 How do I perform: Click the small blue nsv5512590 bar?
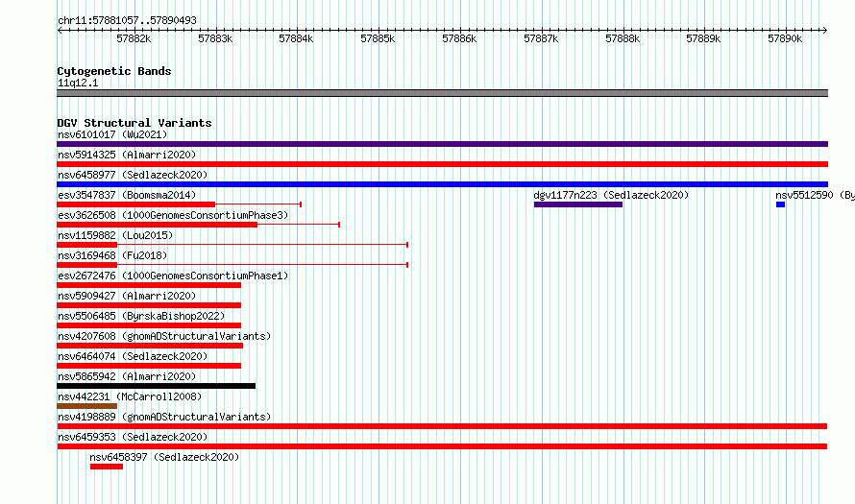tap(780, 204)
